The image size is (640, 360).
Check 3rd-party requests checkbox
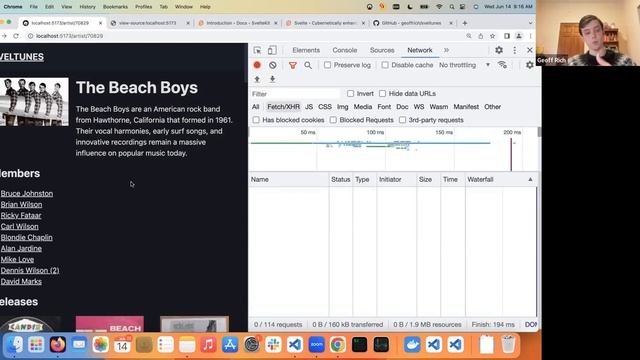coord(402,120)
